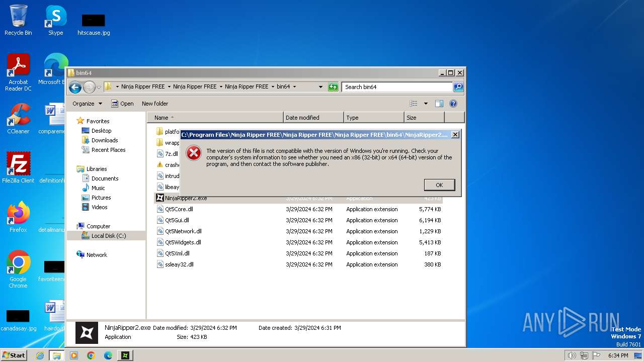Open canadasay.jpg on the desktop

(x=18, y=321)
